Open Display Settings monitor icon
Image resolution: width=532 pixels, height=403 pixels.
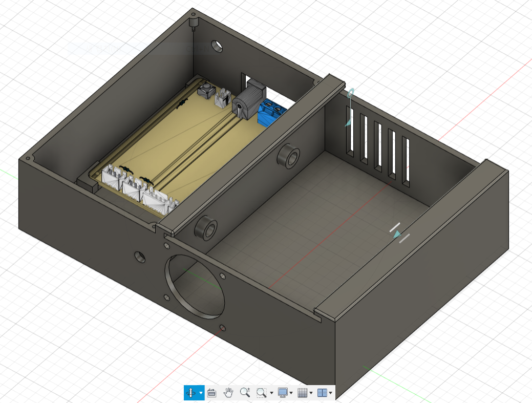coord(283,393)
